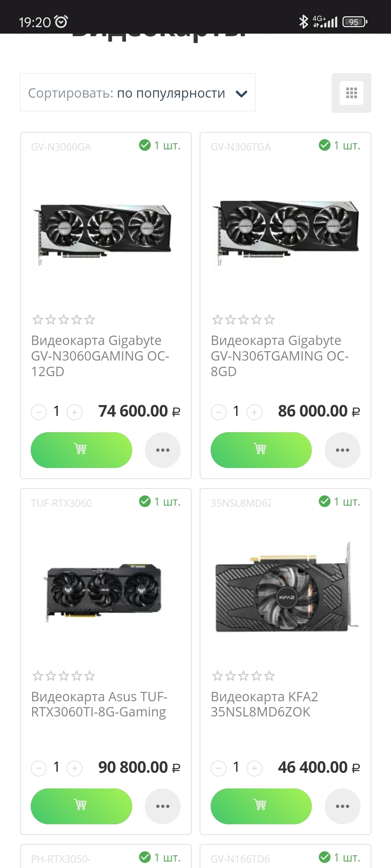Open more options for Asus TUF card
Screen dimensions: 391x868
(163, 806)
